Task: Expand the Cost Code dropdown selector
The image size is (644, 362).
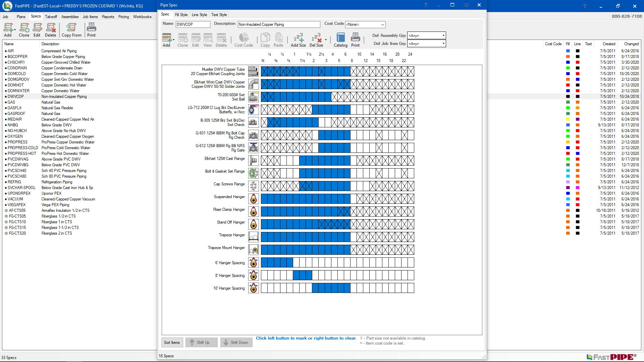Action: click(383, 24)
